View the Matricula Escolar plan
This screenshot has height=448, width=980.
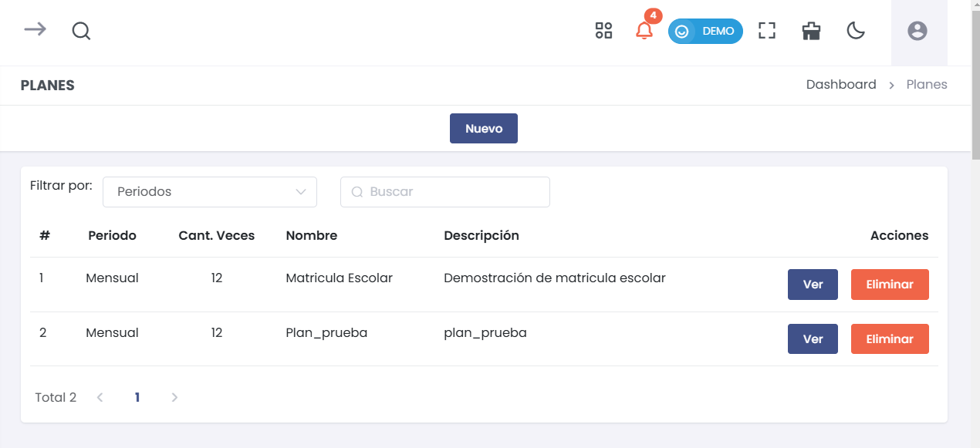click(813, 285)
